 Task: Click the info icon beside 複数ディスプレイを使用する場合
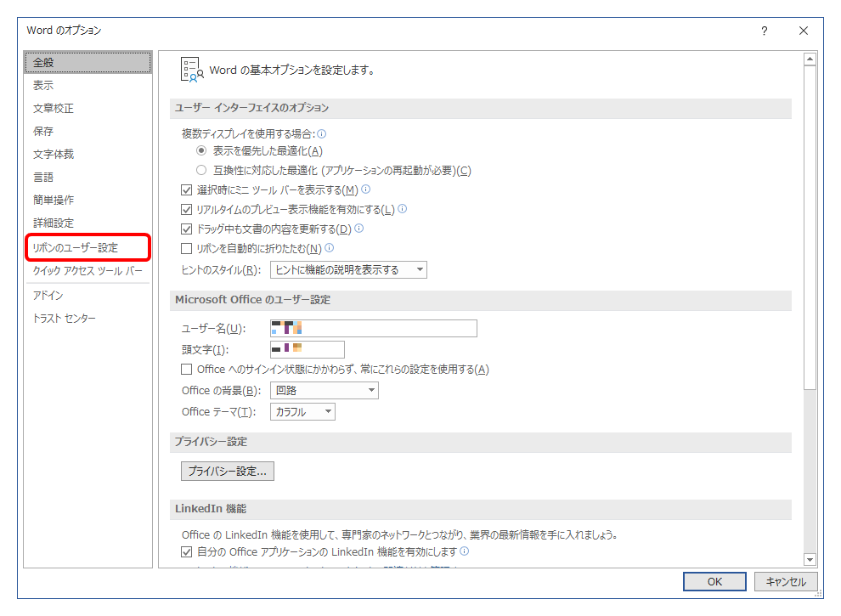320,133
